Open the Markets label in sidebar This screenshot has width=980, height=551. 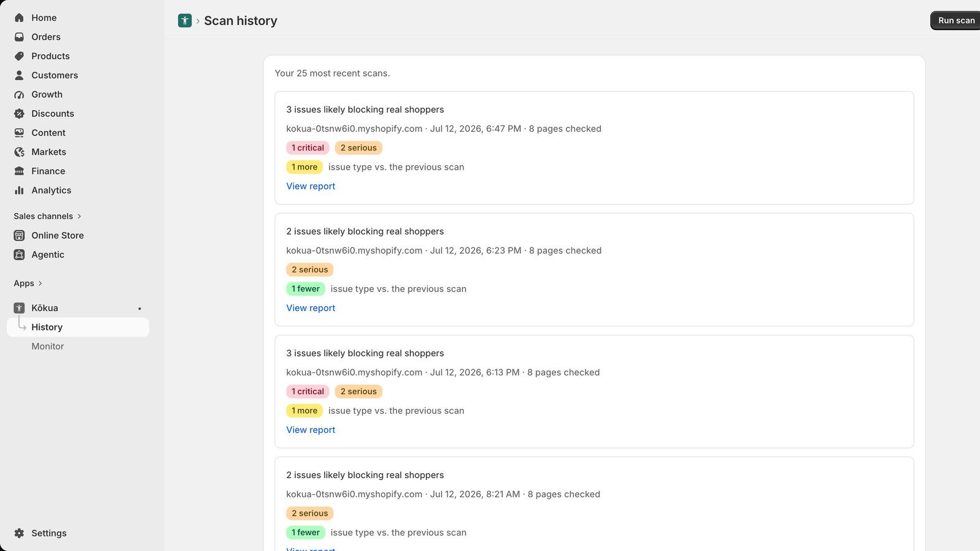pyautogui.click(x=49, y=152)
